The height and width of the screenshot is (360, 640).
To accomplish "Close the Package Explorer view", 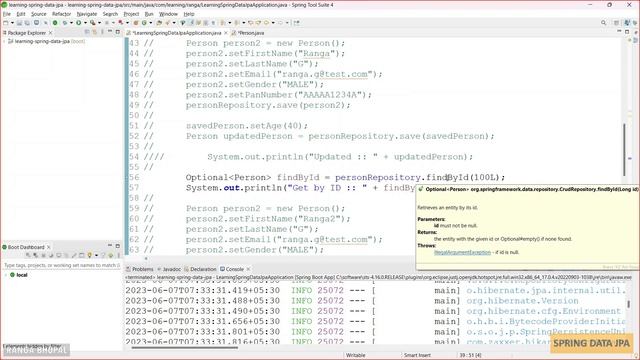I will (51, 33).
